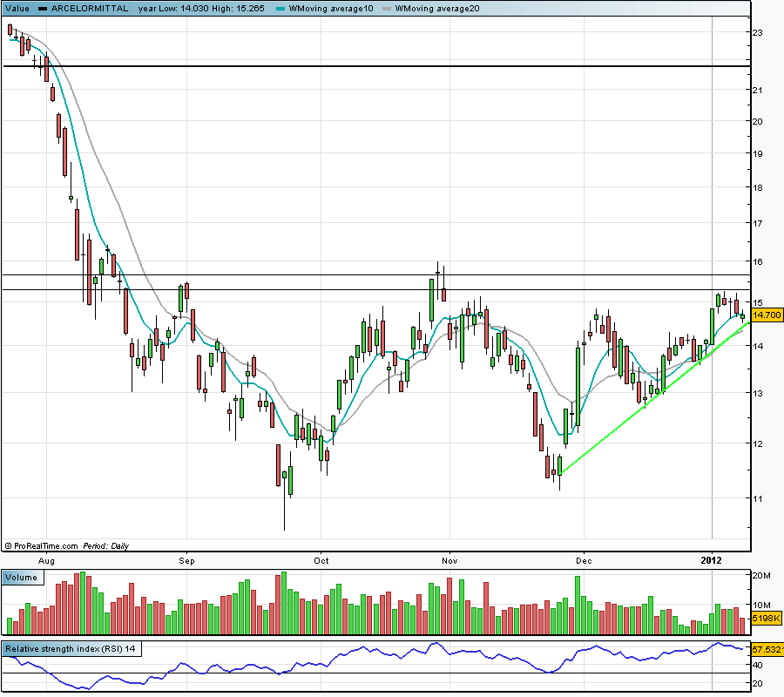Click the Value panel label
784x697 pixels.
(x=17, y=9)
